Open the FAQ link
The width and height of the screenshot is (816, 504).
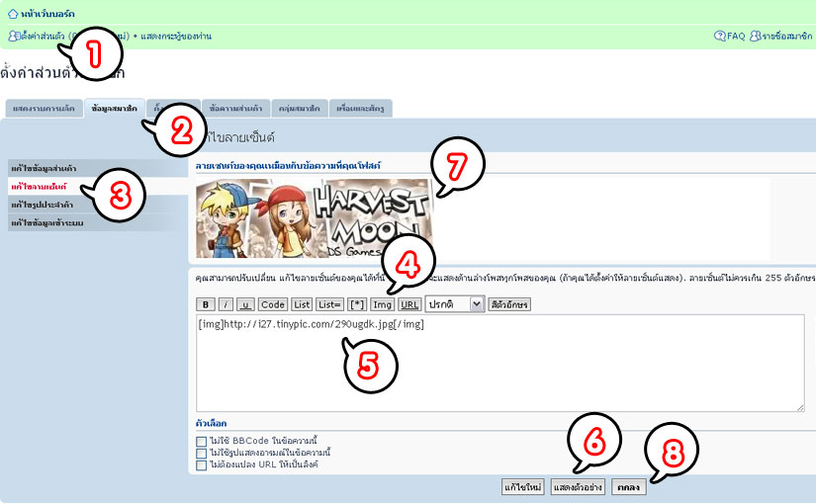[736, 36]
